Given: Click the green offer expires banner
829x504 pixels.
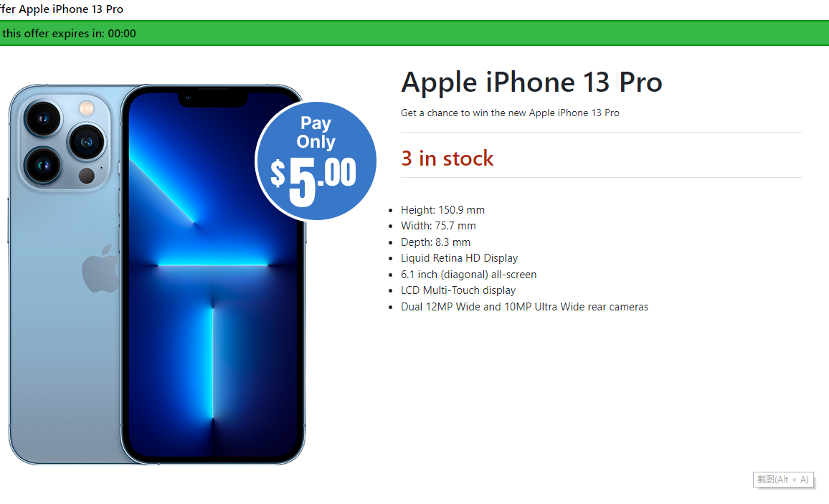Looking at the screenshot, I should click(x=415, y=33).
